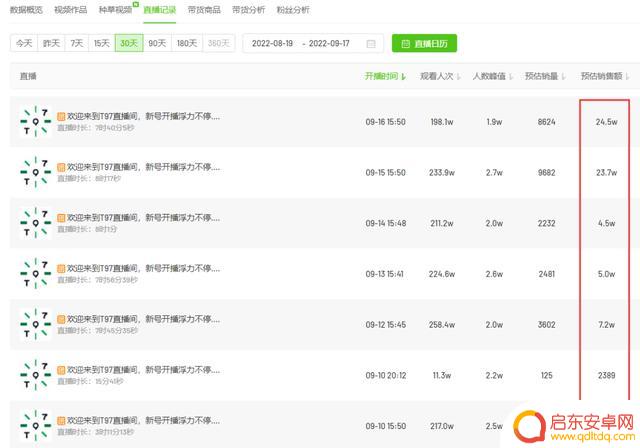
Task: Open T97 avatar of 09-16 15:50 live
Action: pos(36,121)
